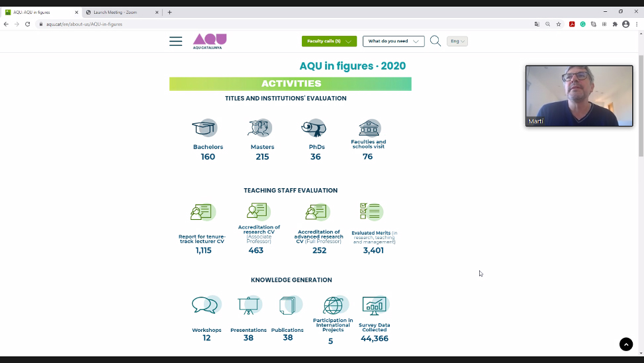Click the PhDs value 36

[316, 156]
